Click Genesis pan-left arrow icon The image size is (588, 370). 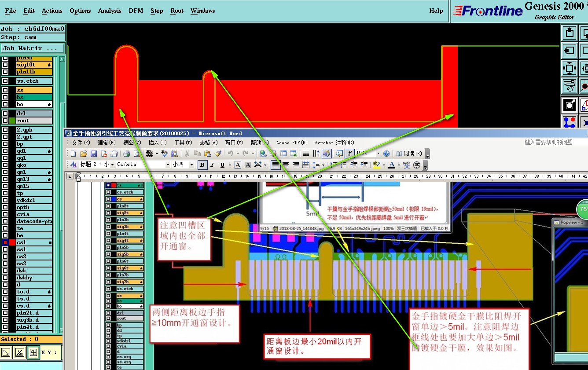tap(570, 51)
